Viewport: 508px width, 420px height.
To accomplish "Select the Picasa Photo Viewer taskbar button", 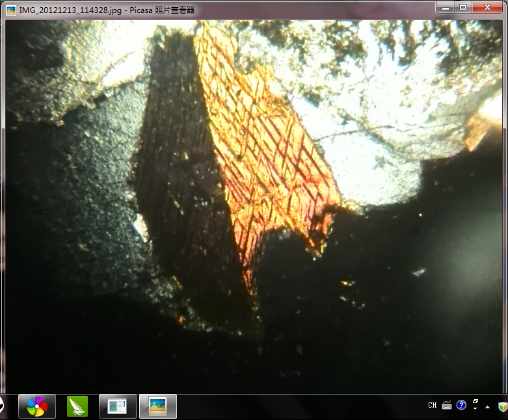I will click(158, 406).
